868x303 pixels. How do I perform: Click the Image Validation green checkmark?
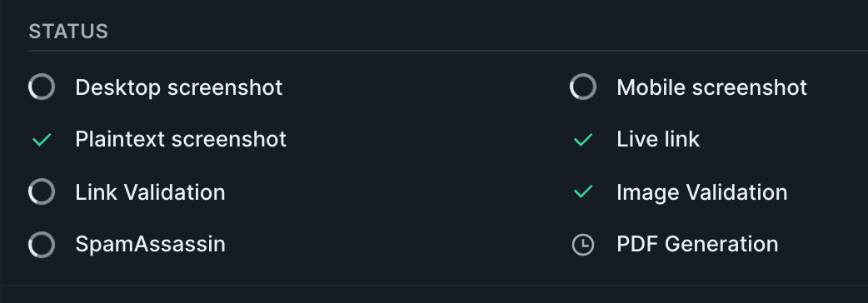click(x=583, y=191)
